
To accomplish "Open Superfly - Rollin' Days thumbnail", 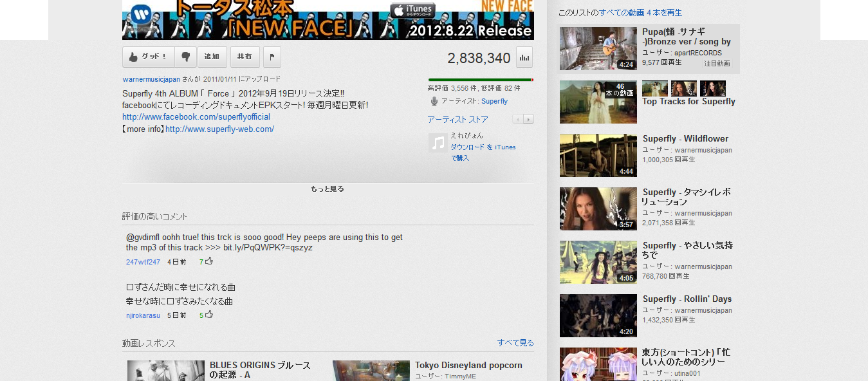I will coord(598,315).
